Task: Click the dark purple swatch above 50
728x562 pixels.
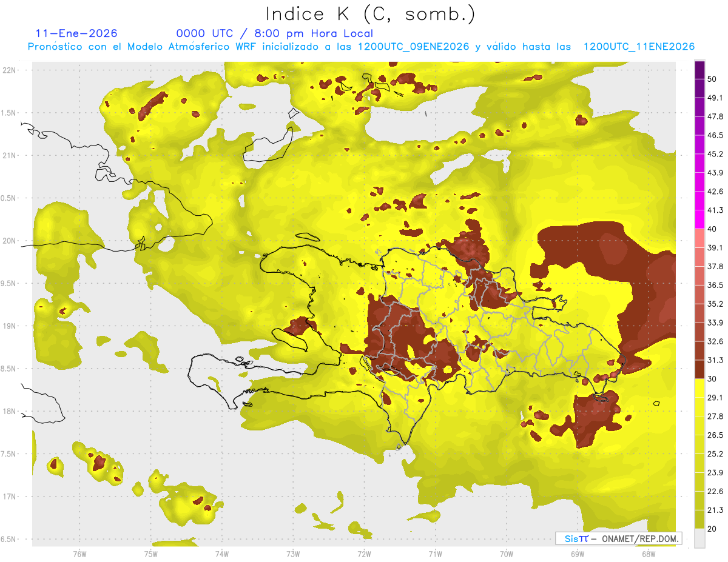Action: click(699, 71)
